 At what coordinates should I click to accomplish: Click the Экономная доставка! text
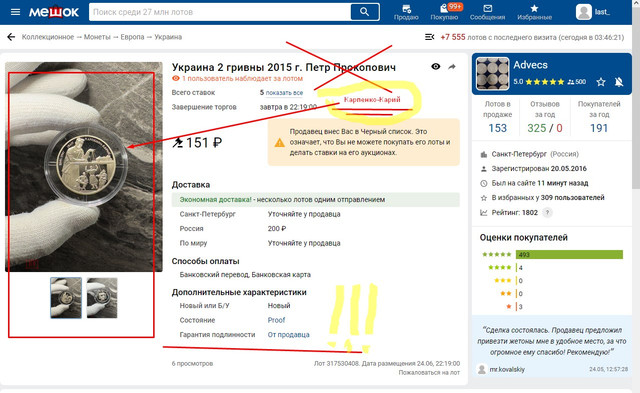[216, 200]
